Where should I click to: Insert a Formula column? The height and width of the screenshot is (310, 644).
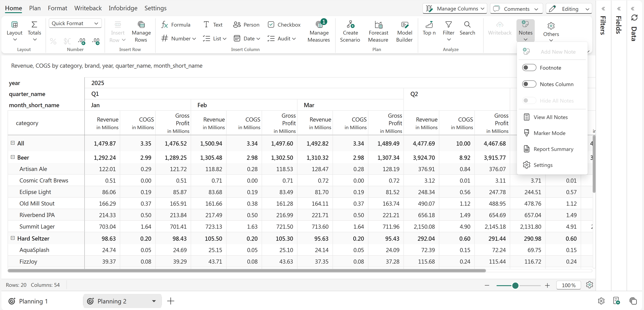[176, 25]
